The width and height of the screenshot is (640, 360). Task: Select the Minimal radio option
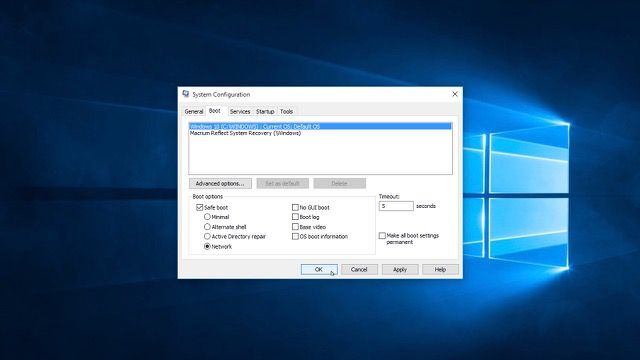207,217
